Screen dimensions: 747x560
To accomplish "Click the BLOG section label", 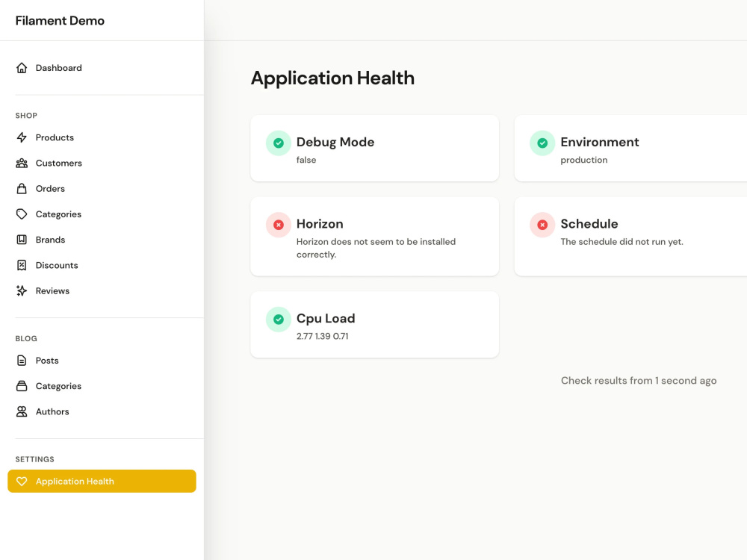I will (x=26, y=338).
